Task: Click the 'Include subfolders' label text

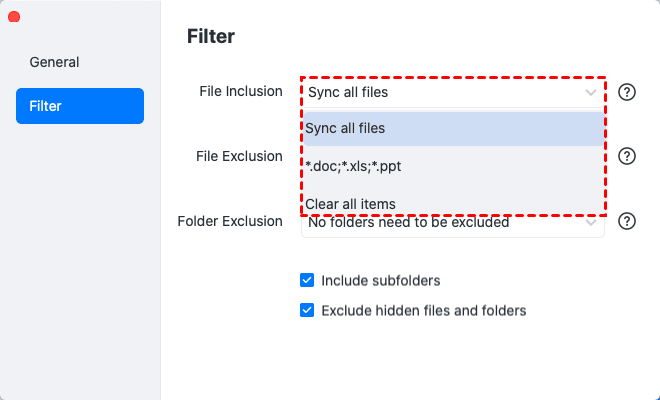Action: [x=380, y=281]
